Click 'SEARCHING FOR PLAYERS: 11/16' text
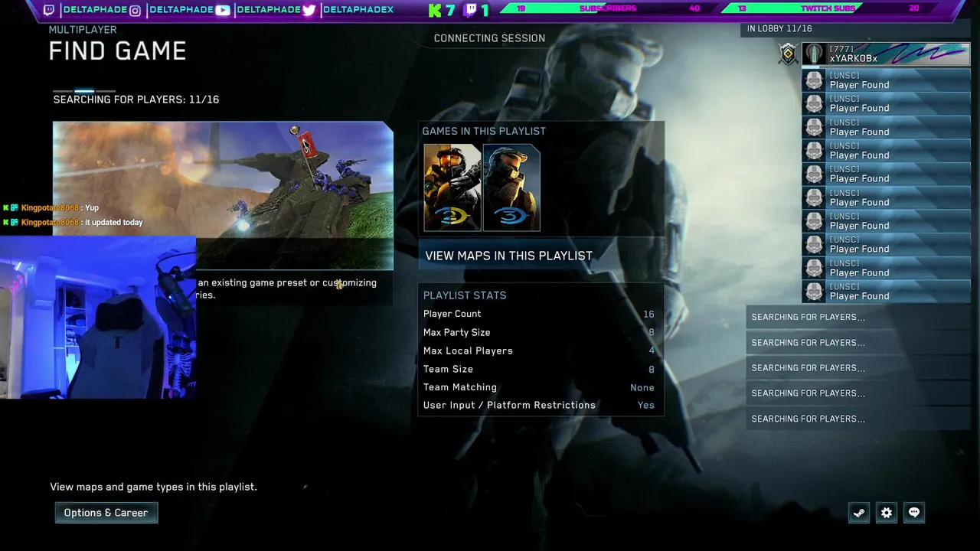This screenshot has width=980, height=551. point(136,99)
